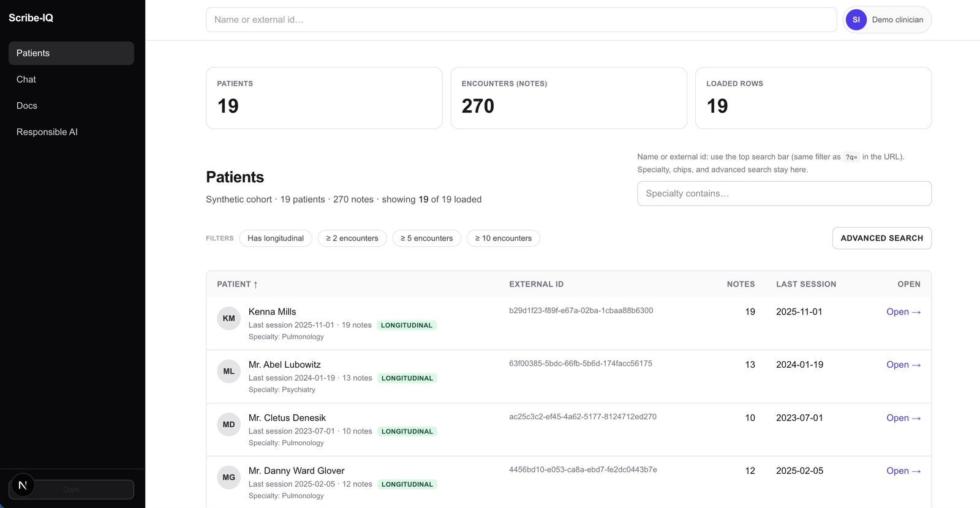The width and height of the screenshot is (980, 508).
Task: Click last session date 2024-01-19 cell
Action: tap(799, 365)
